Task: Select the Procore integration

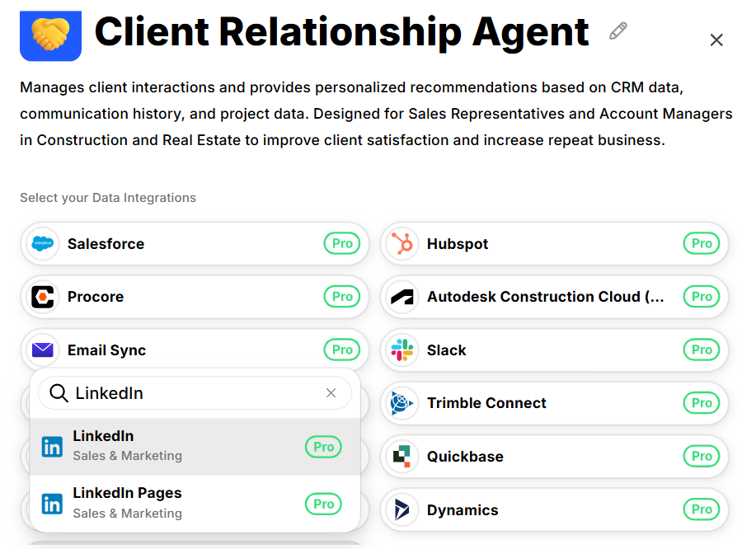Action: (195, 297)
